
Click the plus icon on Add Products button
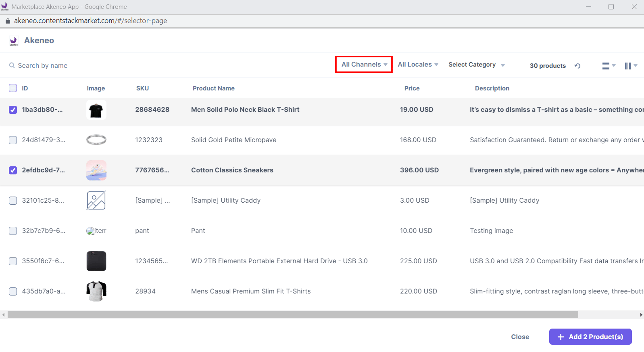click(x=560, y=337)
